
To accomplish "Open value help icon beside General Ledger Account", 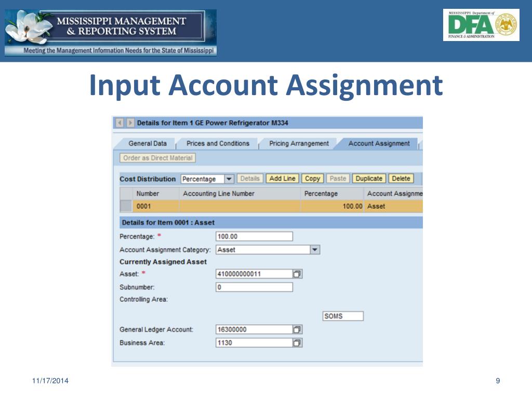I will (297, 329).
